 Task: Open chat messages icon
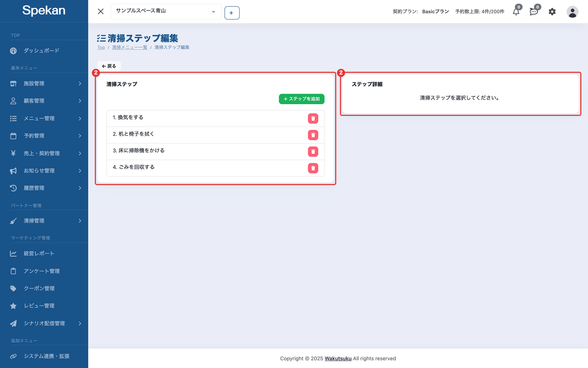[534, 11]
